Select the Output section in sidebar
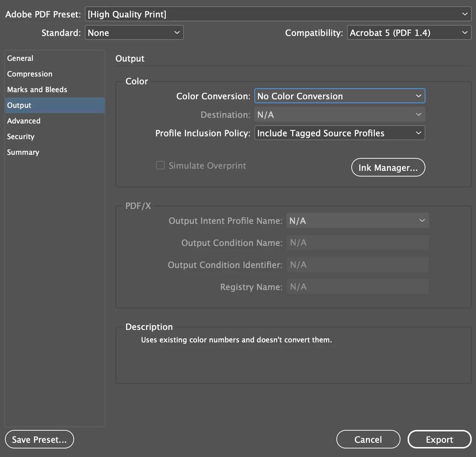The height and width of the screenshot is (457, 476). [x=55, y=105]
